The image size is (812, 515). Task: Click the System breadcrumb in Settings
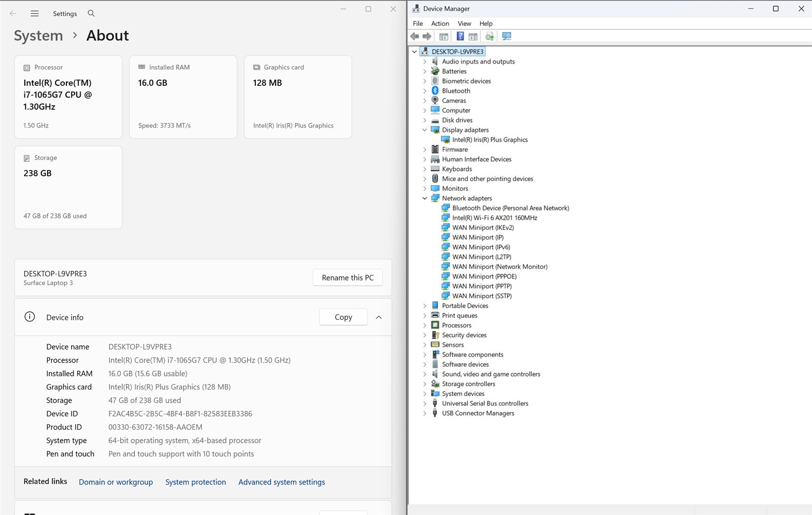click(39, 36)
